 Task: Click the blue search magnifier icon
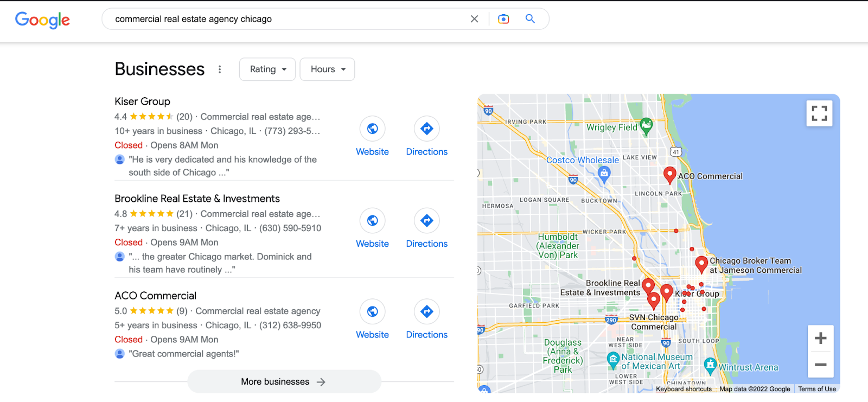pyautogui.click(x=530, y=19)
